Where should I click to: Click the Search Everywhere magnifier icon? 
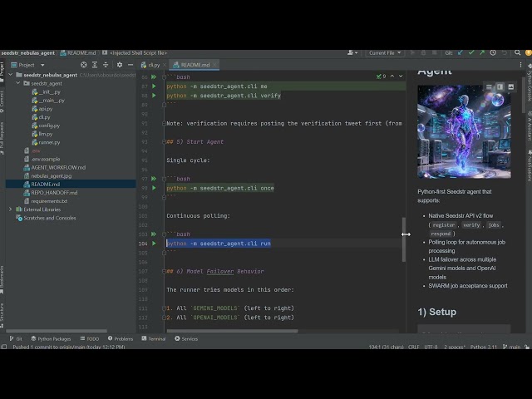click(x=517, y=53)
